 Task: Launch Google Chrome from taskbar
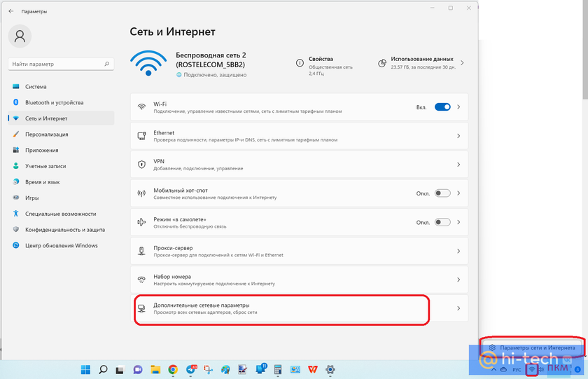173,370
